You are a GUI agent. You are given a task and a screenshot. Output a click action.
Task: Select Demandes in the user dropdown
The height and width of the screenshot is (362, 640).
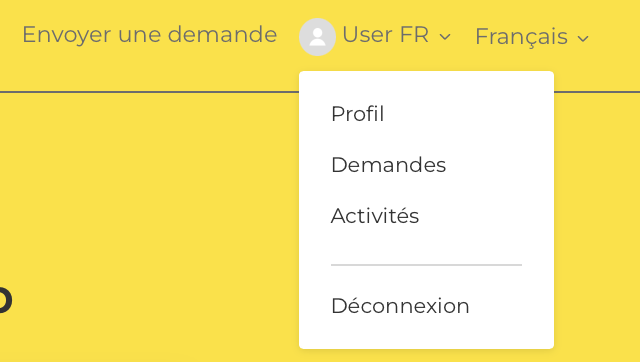click(x=389, y=165)
